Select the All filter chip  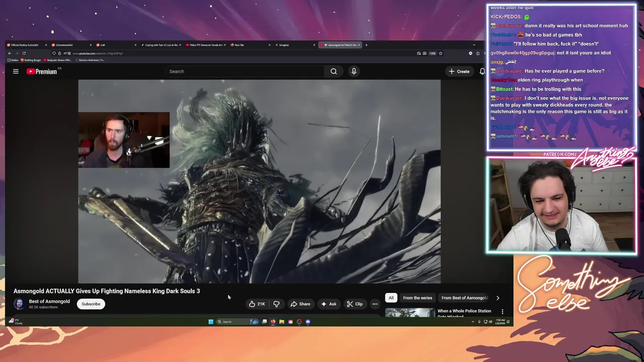click(x=391, y=298)
